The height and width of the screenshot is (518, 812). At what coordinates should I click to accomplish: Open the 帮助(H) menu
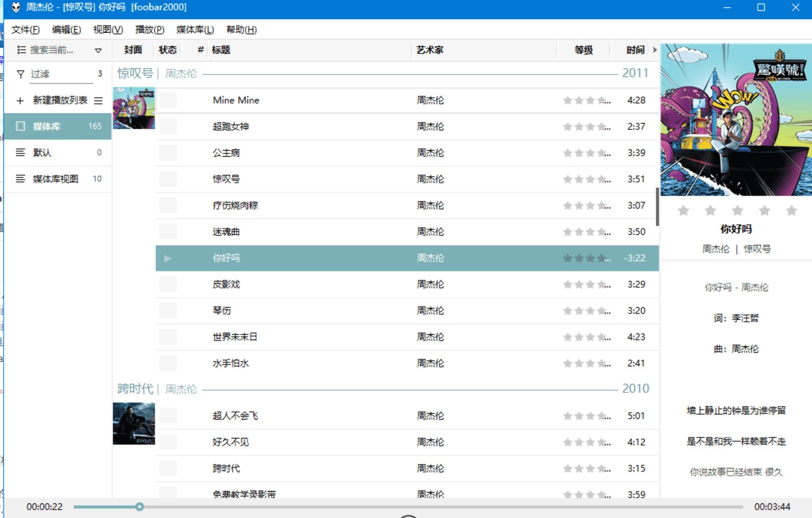241,30
